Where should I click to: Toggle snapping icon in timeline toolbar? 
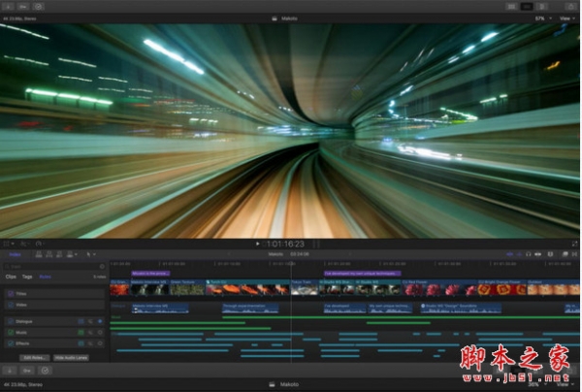point(537,254)
